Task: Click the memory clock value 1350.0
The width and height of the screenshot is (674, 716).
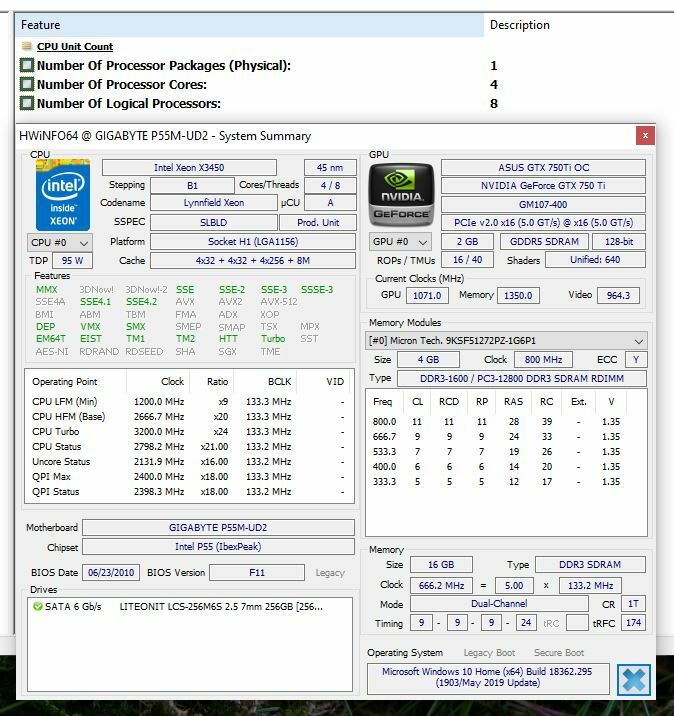Action: (518, 295)
